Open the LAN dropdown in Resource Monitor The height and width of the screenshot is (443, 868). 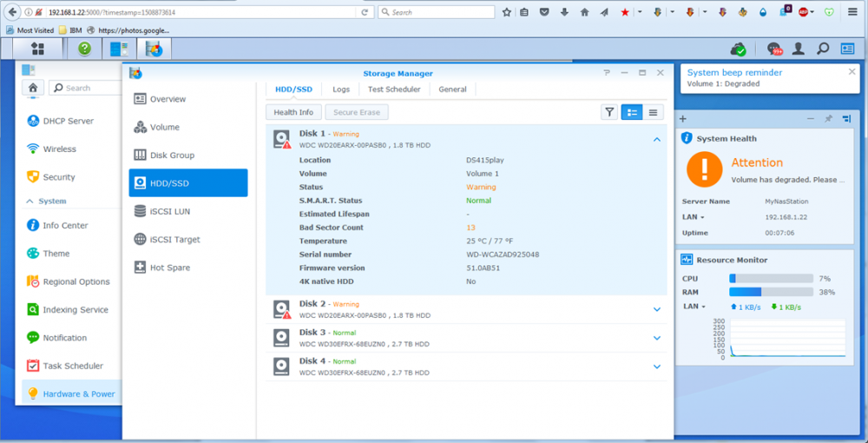point(693,307)
